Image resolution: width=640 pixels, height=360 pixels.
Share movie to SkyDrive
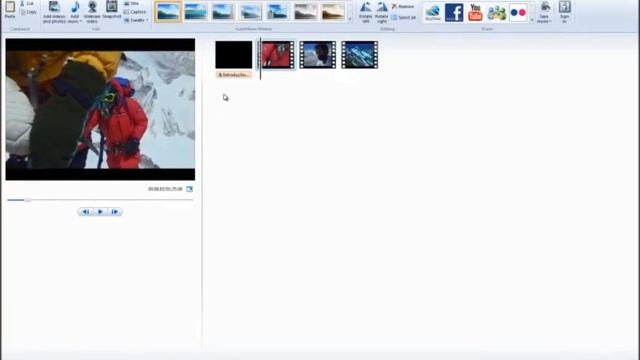[433, 12]
